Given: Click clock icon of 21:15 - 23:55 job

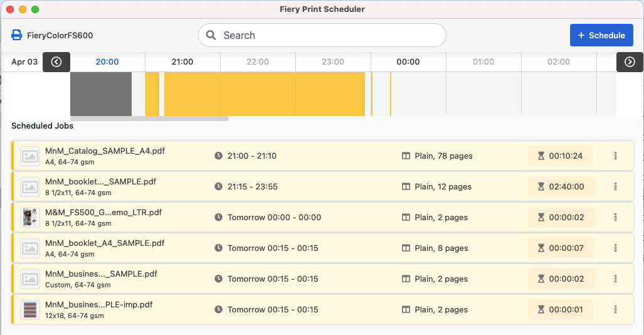Looking at the screenshot, I should [218, 186].
